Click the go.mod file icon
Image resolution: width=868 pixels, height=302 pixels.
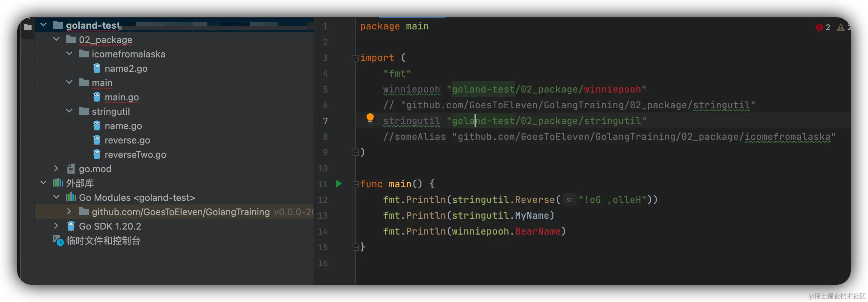(71, 169)
